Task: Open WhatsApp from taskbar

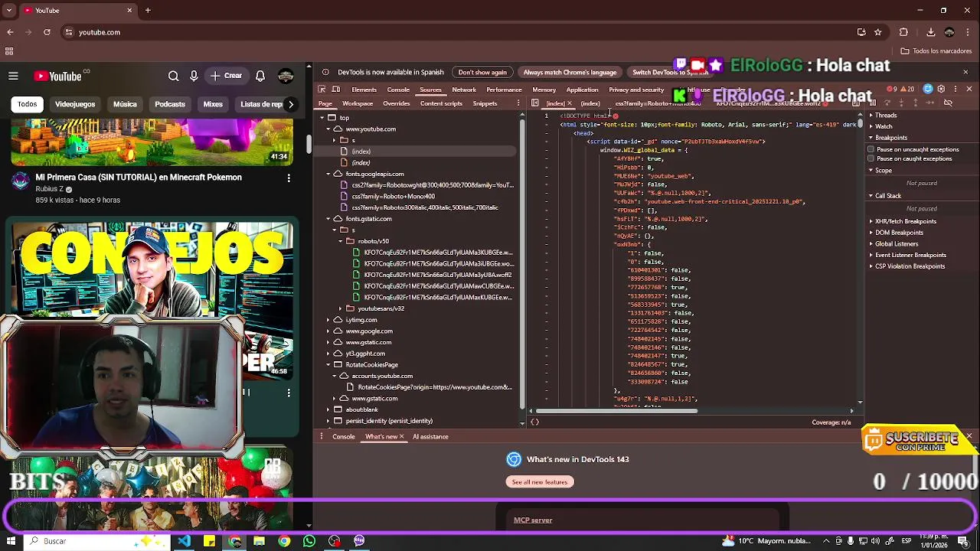Action: pyautogui.click(x=309, y=541)
